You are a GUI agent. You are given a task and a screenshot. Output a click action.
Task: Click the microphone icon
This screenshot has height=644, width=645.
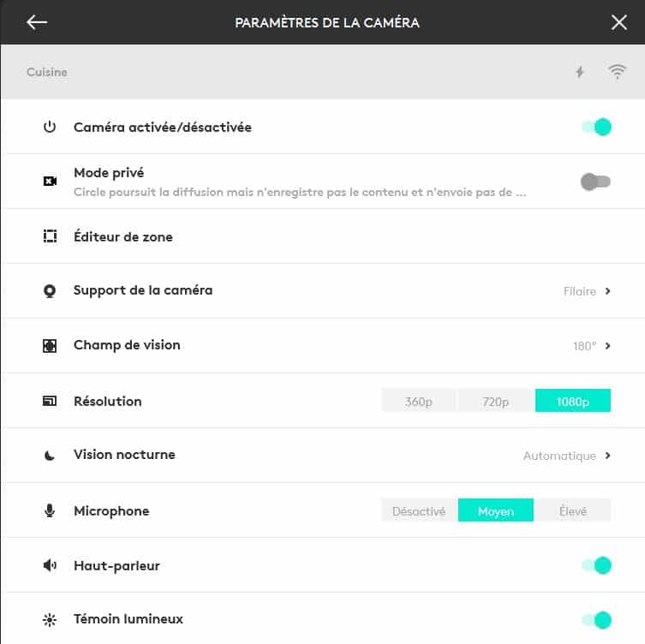click(x=50, y=511)
